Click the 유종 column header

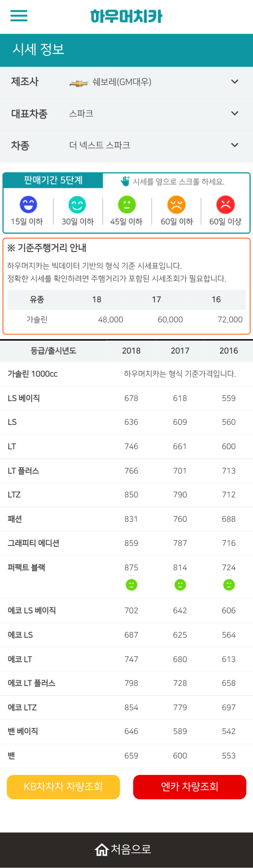point(37,300)
